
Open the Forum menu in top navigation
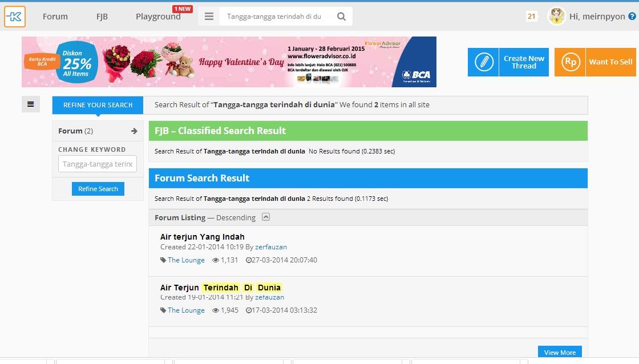[x=55, y=17]
